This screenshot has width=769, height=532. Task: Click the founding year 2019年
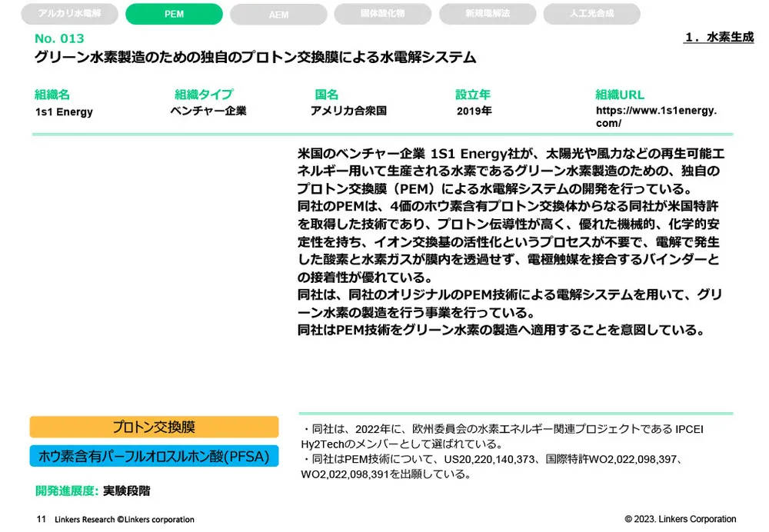click(x=474, y=111)
